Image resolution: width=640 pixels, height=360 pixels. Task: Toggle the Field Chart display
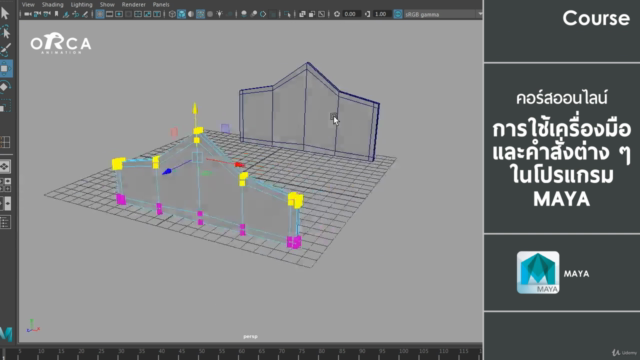tap(138, 14)
